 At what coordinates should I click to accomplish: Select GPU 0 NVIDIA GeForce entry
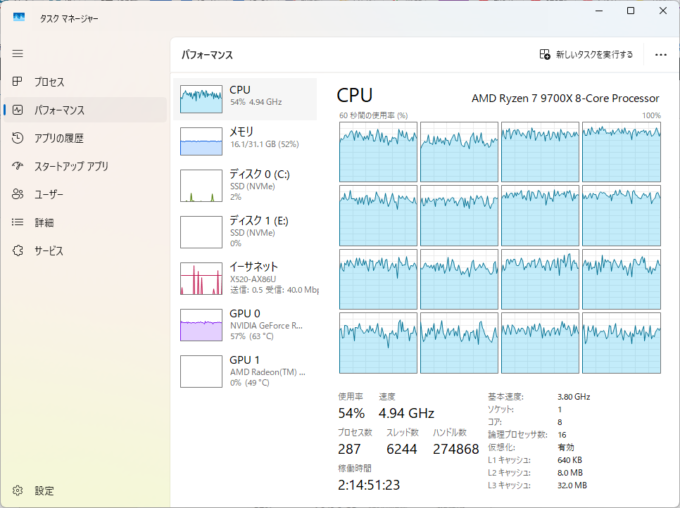coord(245,323)
